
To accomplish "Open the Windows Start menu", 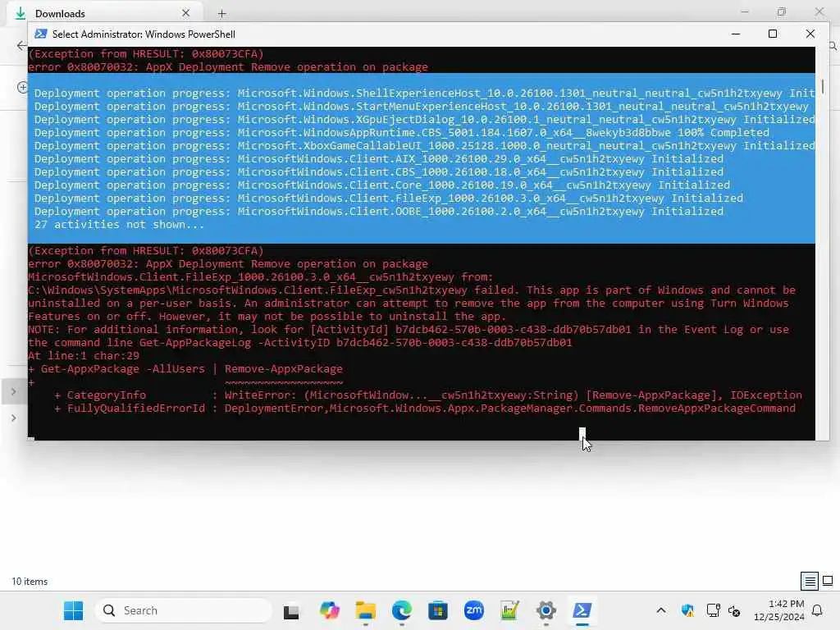I will [x=73, y=610].
